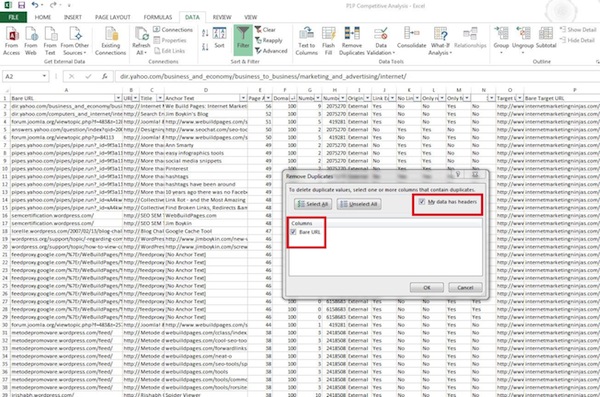Open the Page A column filter dropdown
The height and width of the screenshot is (397, 600).
pos(268,98)
